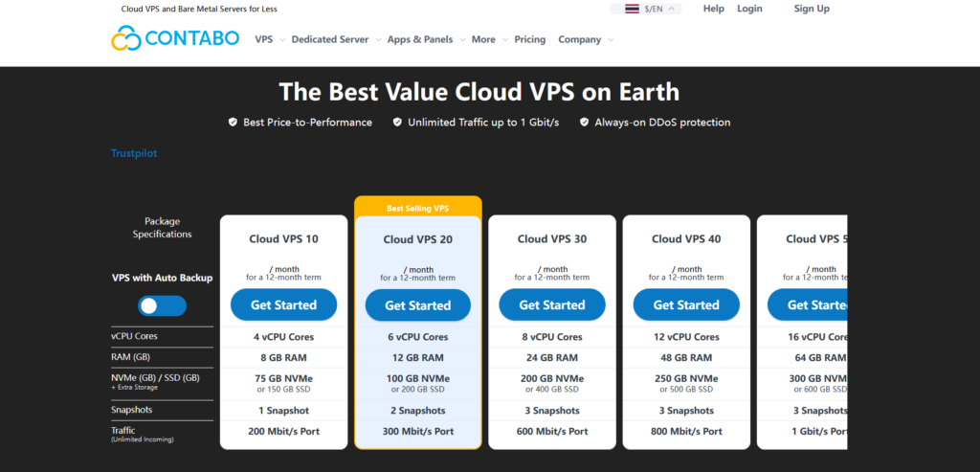The width and height of the screenshot is (980, 472).
Task: Open the Company menu
Action: pyautogui.click(x=584, y=40)
